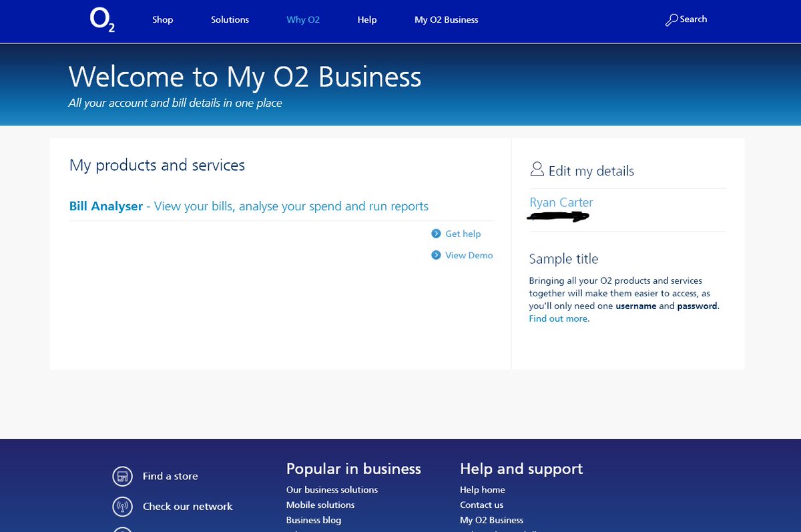Click the 'All your account and bill details' subtitle
801x532 pixels.
point(176,103)
